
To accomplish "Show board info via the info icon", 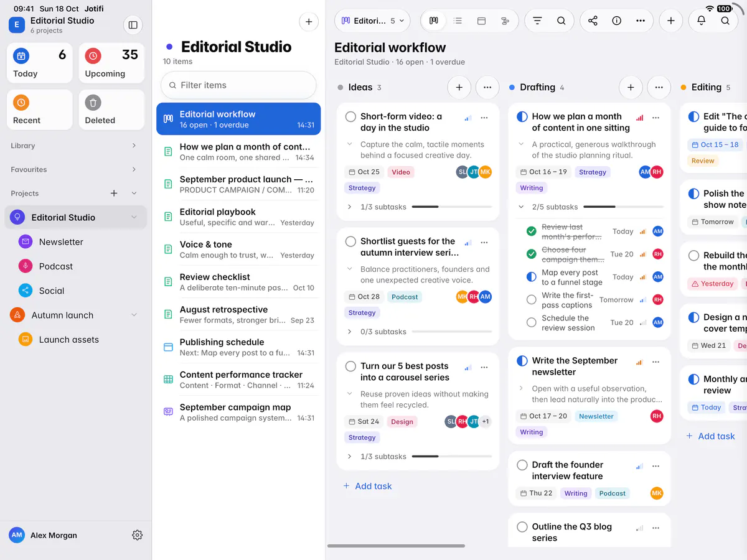I will pyautogui.click(x=616, y=21).
